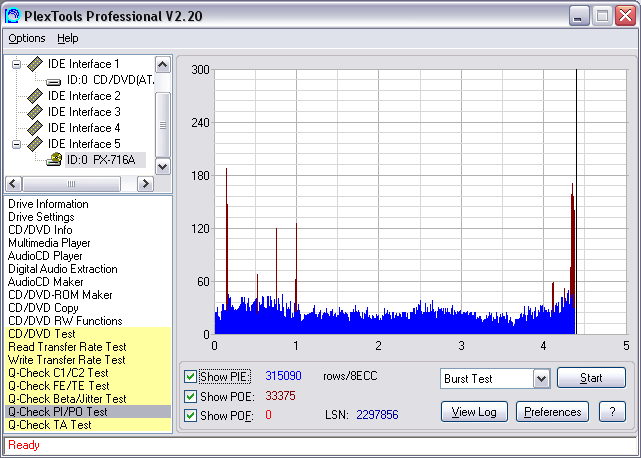Open CD/DVD Copy

tap(43, 308)
